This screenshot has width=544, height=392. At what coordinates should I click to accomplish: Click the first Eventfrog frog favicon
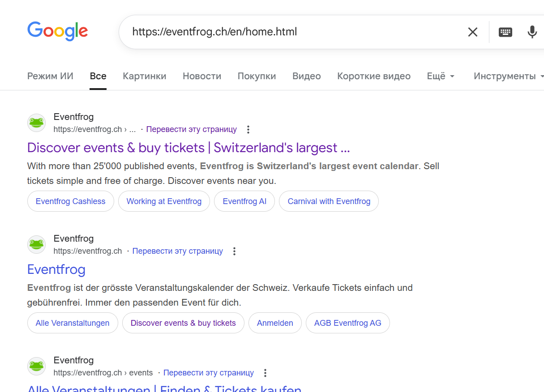point(37,123)
